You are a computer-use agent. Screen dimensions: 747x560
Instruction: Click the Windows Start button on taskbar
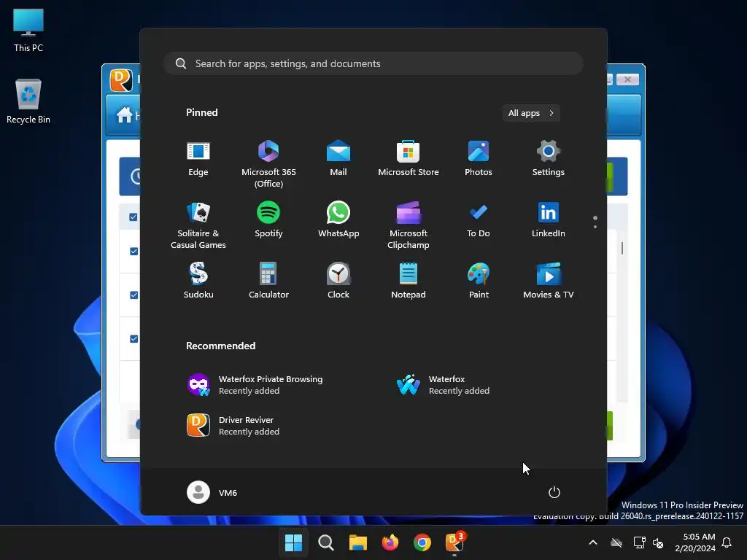click(293, 542)
